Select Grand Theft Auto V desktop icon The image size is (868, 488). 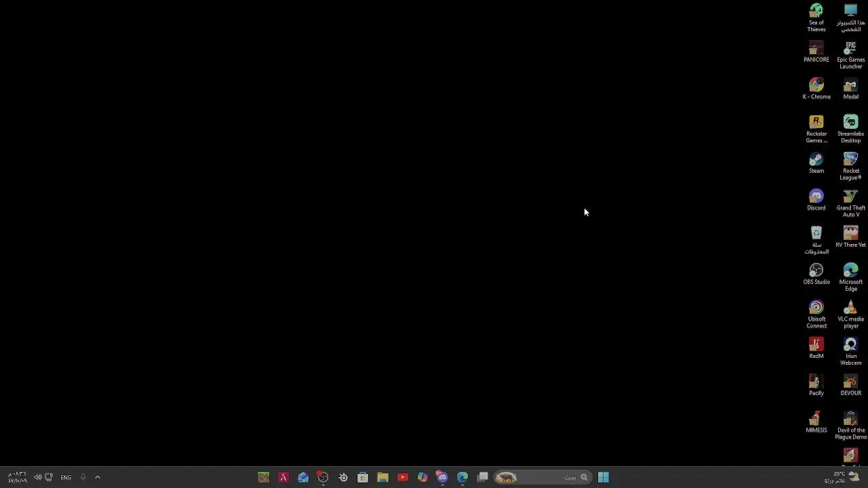click(850, 203)
